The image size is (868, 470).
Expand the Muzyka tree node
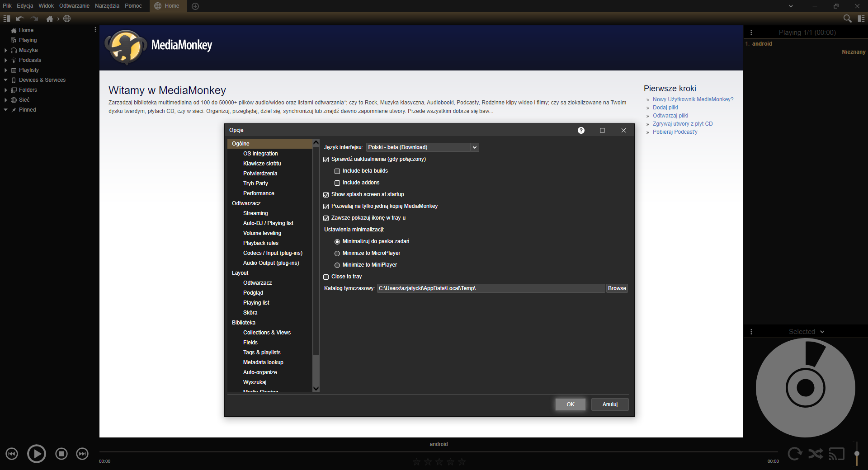click(x=5, y=50)
